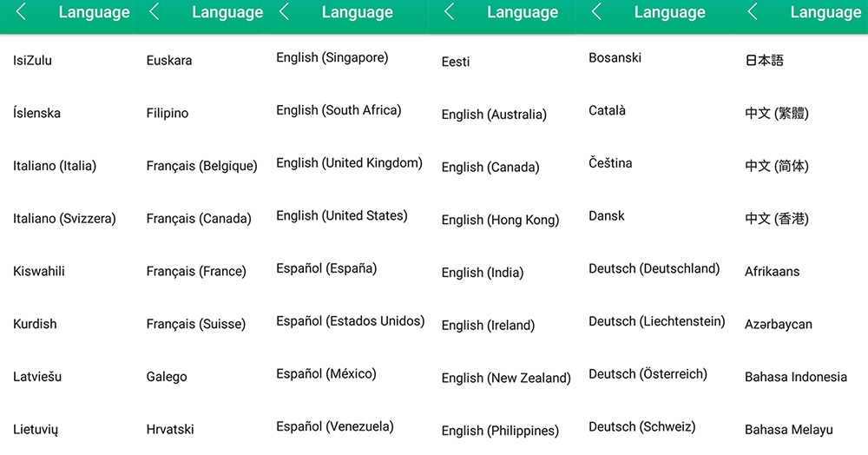Pick English (New Zealand) option
Viewport: 868px width, 455px height.
coord(505,378)
